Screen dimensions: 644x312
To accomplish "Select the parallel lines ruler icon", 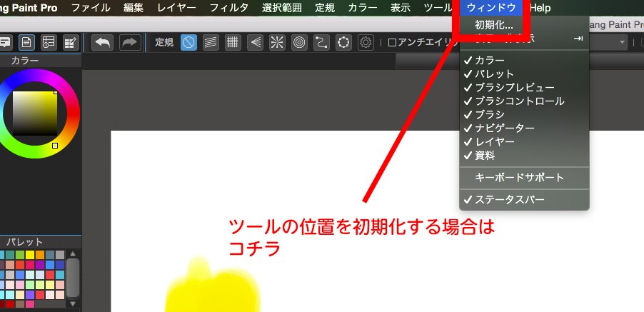I will click(x=211, y=42).
